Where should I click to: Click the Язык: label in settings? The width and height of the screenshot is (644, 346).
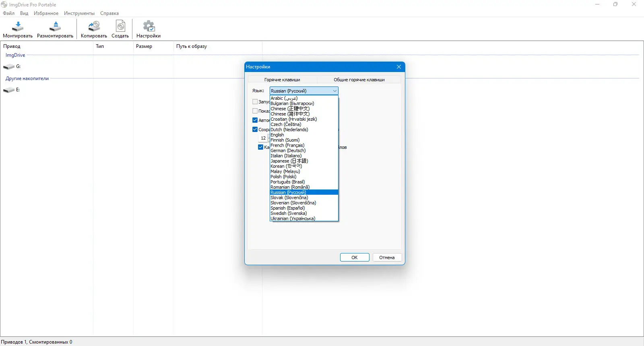click(x=258, y=91)
